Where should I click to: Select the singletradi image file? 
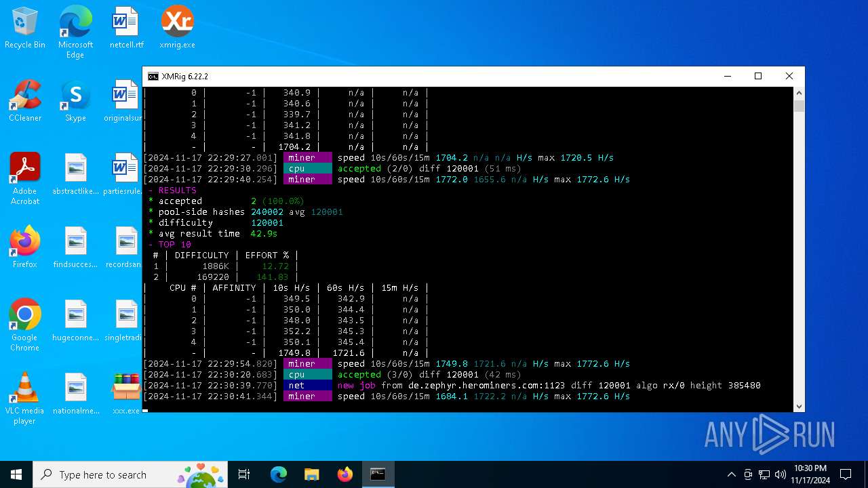(x=123, y=320)
